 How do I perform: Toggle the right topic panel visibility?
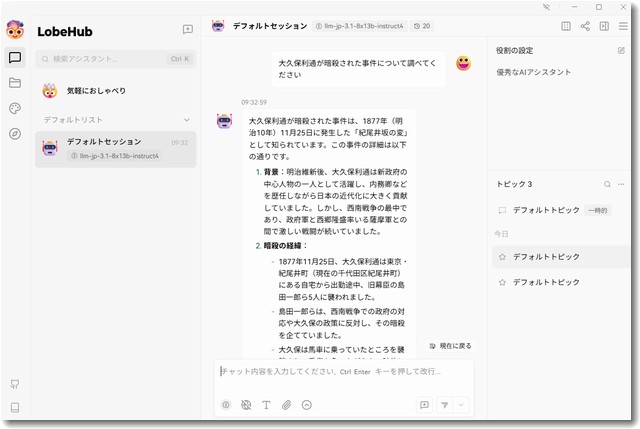(604, 26)
